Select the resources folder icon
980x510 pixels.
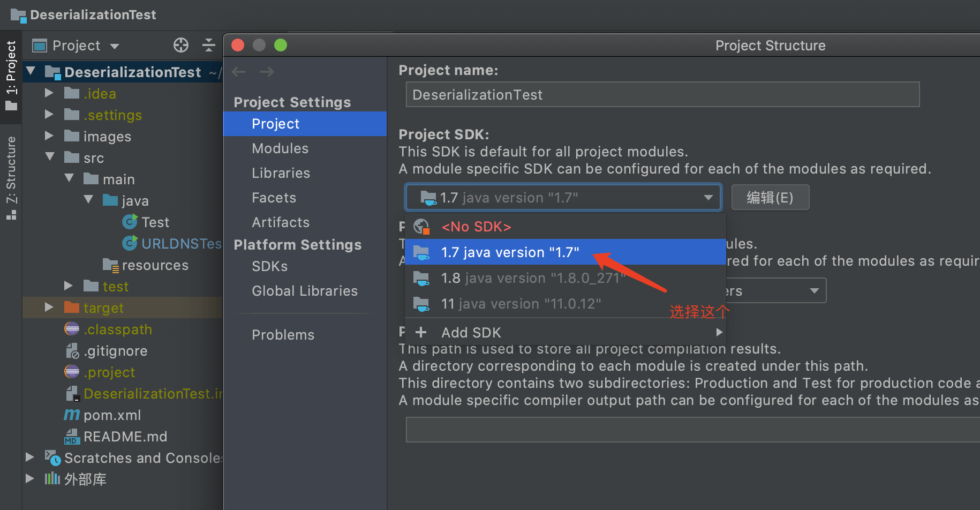click(x=111, y=265)
